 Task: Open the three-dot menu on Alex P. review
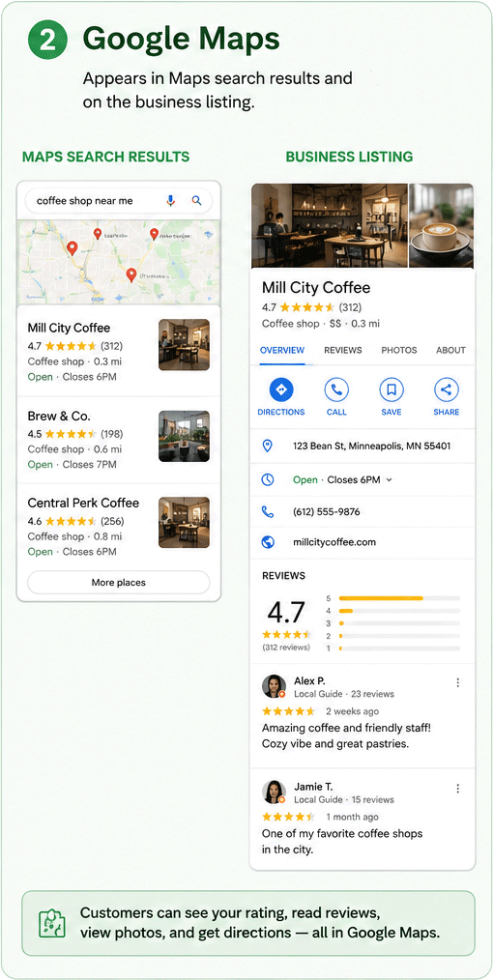[x=458, y=682]
